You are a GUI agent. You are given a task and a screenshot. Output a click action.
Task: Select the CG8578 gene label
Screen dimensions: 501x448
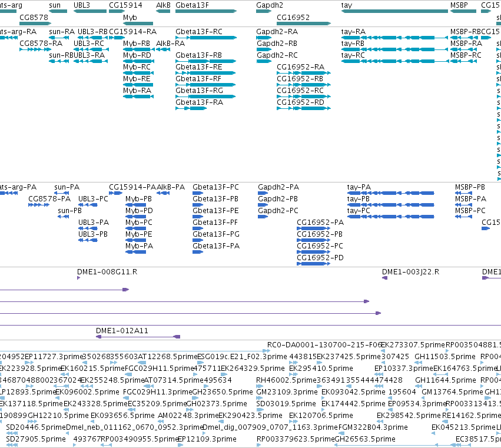[x=34, y=17]
